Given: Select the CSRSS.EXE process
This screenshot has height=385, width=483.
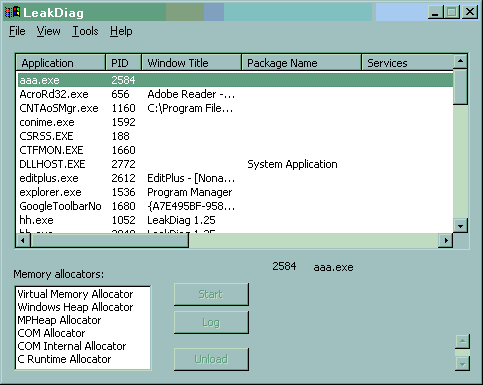Looking at the screenshot, I should pos(235,136).
